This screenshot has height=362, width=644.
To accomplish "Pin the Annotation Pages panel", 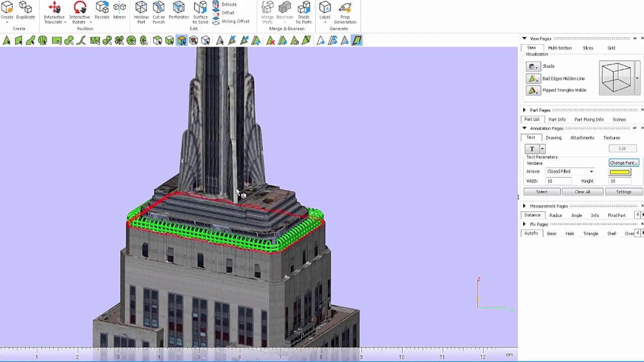I will pyautogui.click(x=635, y=128).
